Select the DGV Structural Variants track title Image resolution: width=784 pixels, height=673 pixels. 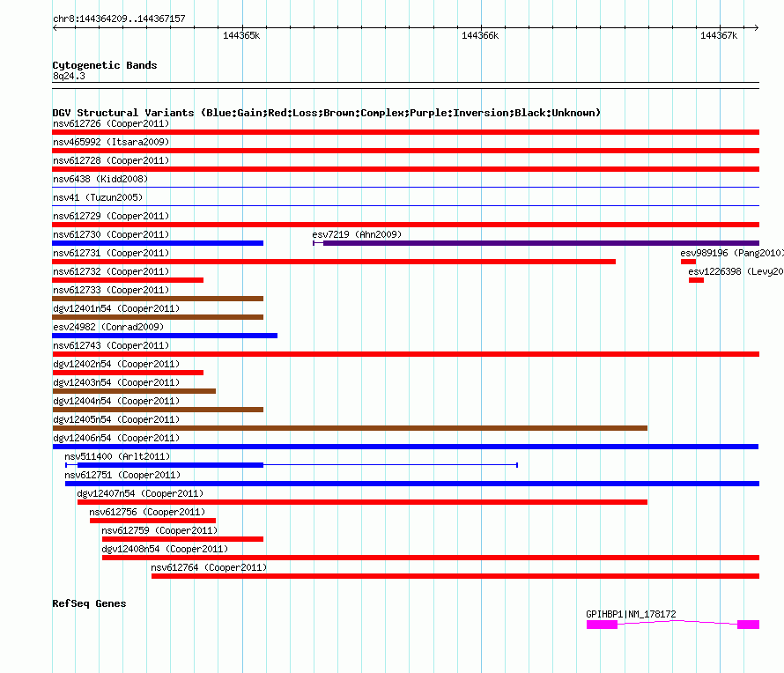[326, 113]
